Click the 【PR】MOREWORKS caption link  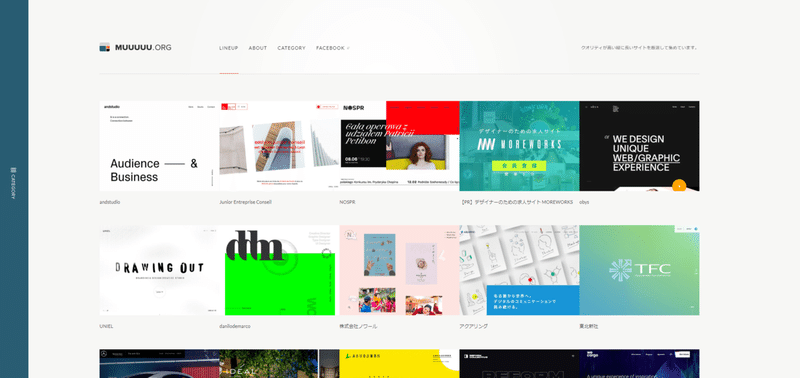click(516, 202)
